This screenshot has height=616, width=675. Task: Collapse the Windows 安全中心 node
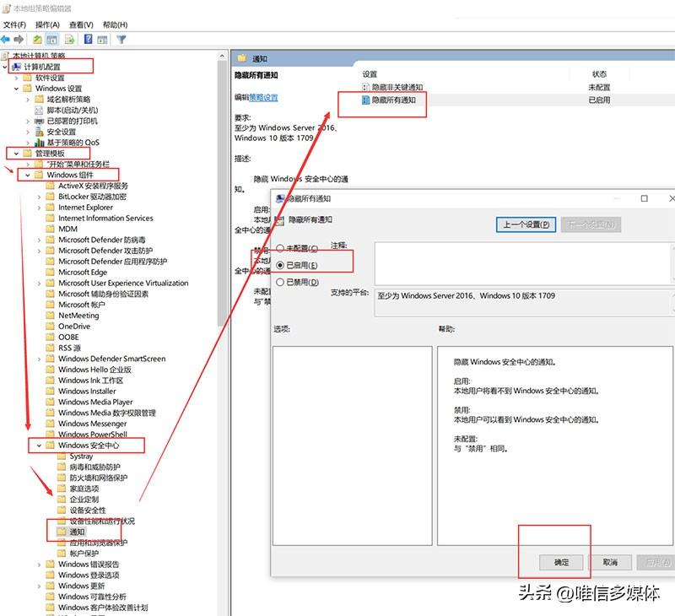39,446
